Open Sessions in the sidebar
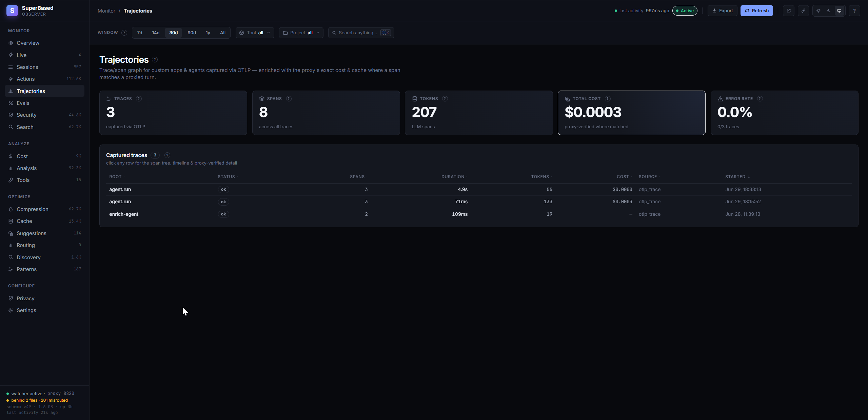868x420 pixels. coord(44,67)
